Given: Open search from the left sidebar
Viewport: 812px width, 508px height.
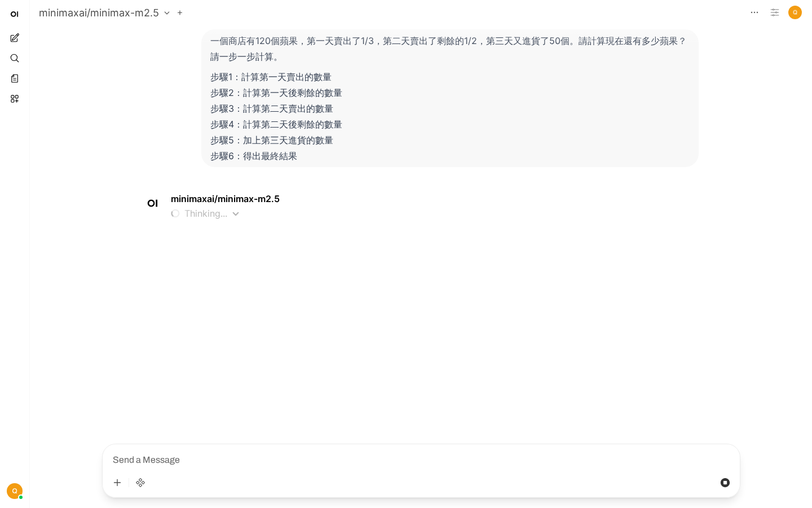Looking at the screenshot, I should click(15, 58).
